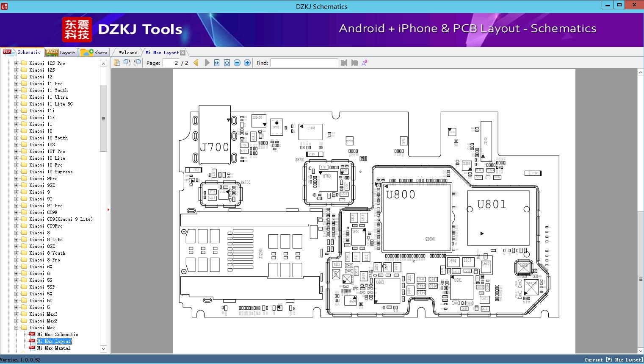Expand the Xiaomi 8 Pro folder
The width and height of the screenshot is (644, 364).
coord(15,259)
